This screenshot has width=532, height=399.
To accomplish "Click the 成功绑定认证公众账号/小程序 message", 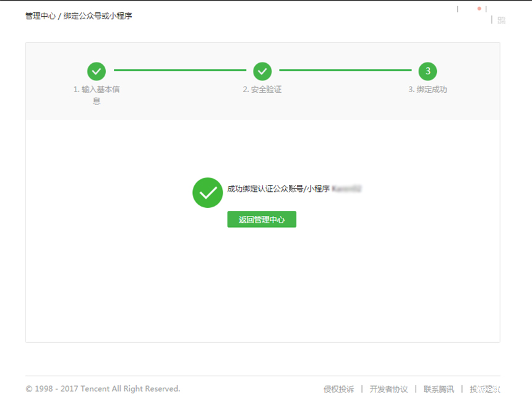I will 278,189.
